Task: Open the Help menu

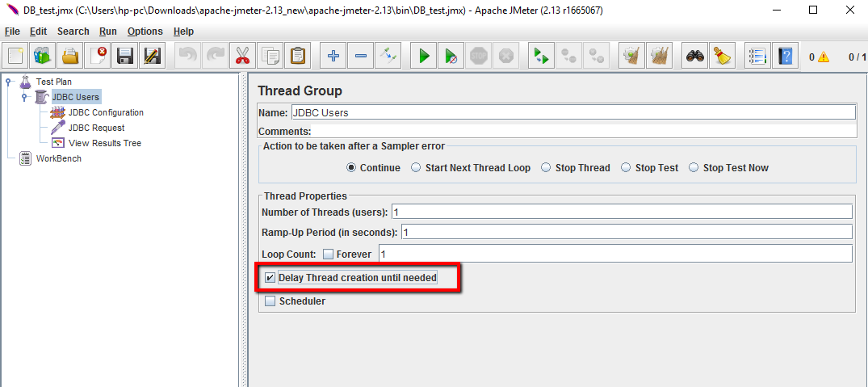Action: pyautogui.click(x=183, y=32)
